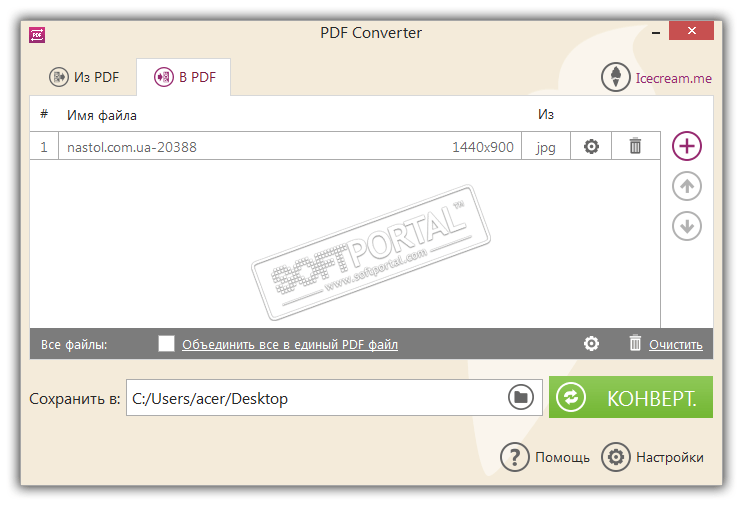Switch to the Из PDF tab
Viewport: 743px width, 506px height.
[x=84, y=77]
